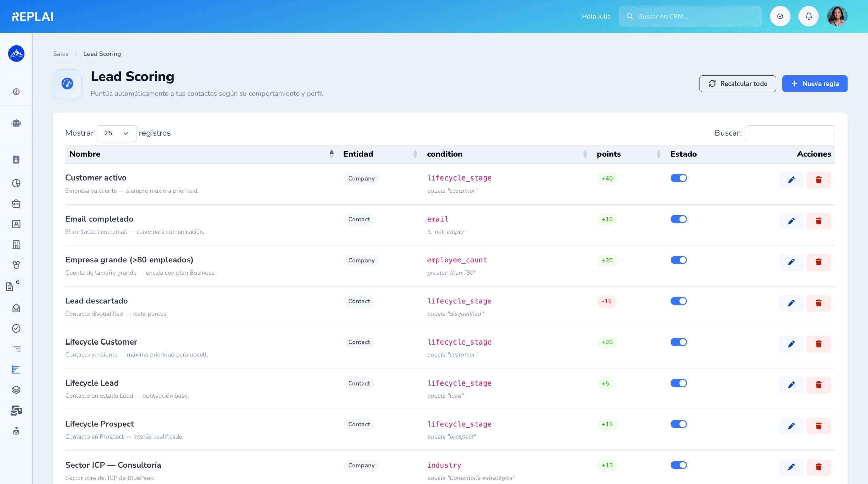This screenshot has height=484, width=868.
Task: Open the dashboard gauge icon in sidebar
Action: (16, 92)
